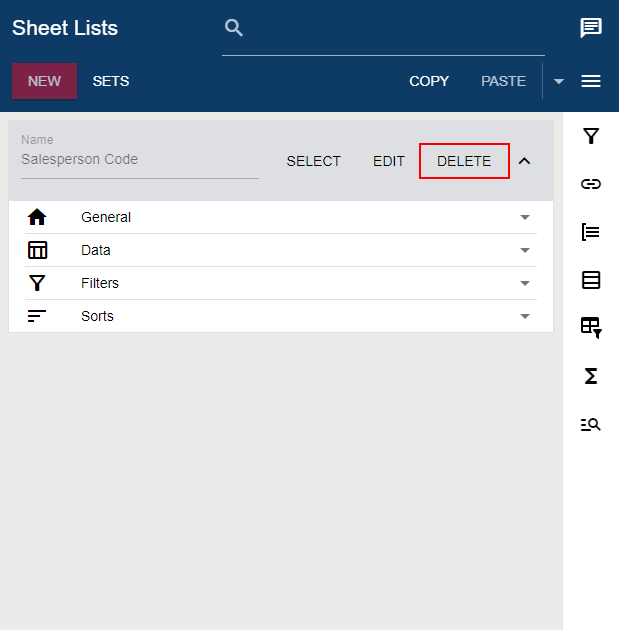
Task: Click the bracket list sidebar icon
Action: click(590, 232)
